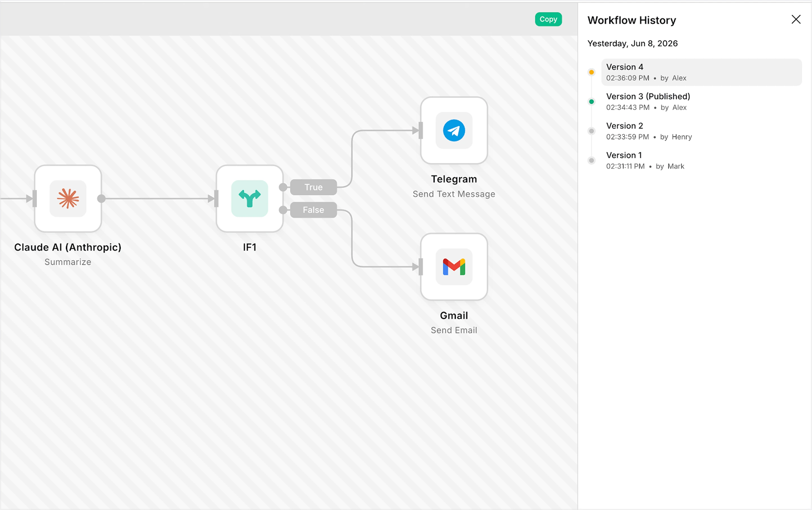Click the 'IF1' node label
Viewport: 812px width, 510px height.
point(250,247)
